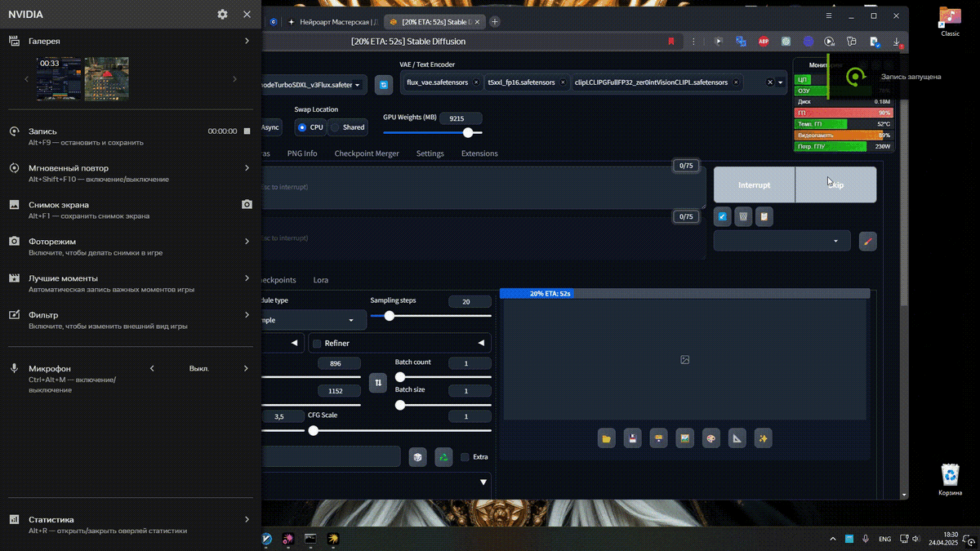Click browser bookmark icon in address bar
This screenshot has height=551, width=980.
point(671,41)
